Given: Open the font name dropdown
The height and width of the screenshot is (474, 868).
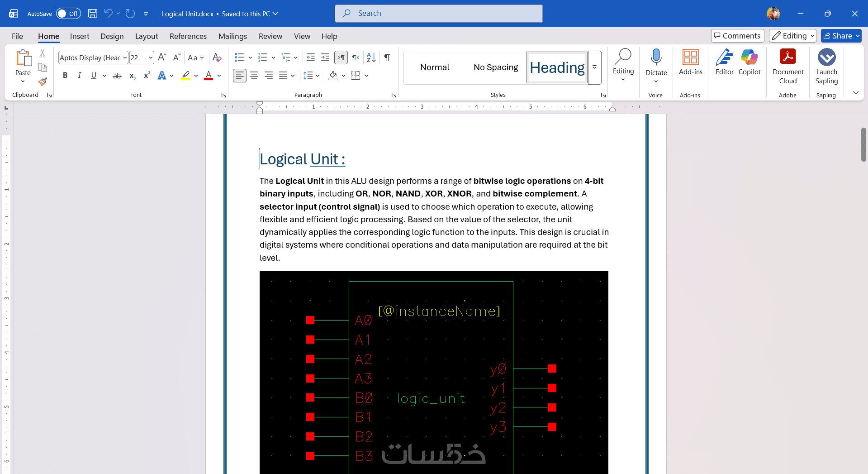Looking at the screenshot, I should (125, 57).
